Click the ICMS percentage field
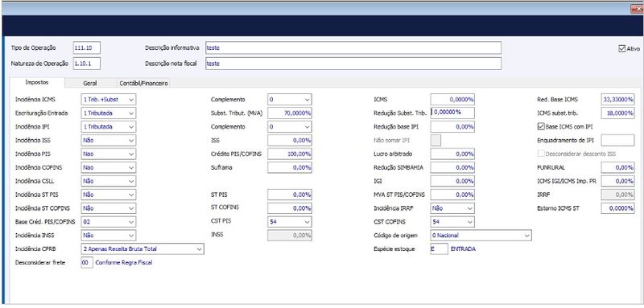Screen dimensions: 644x308 [452, 100]
